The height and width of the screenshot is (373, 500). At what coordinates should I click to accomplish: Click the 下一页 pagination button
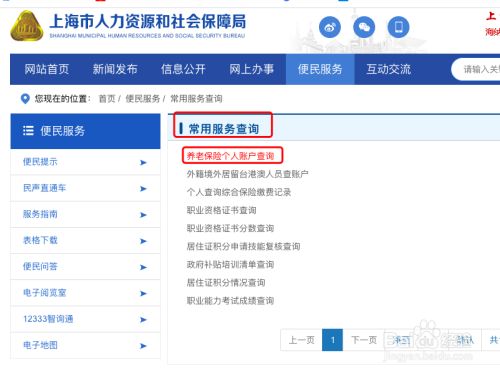coord(364,340)
